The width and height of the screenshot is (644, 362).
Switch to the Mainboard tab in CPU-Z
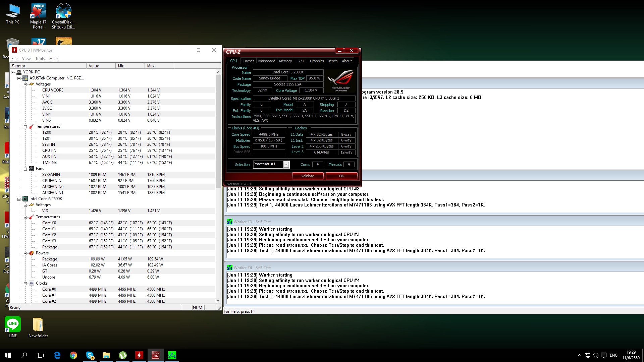pyautogui.click(x=267, y=61)
